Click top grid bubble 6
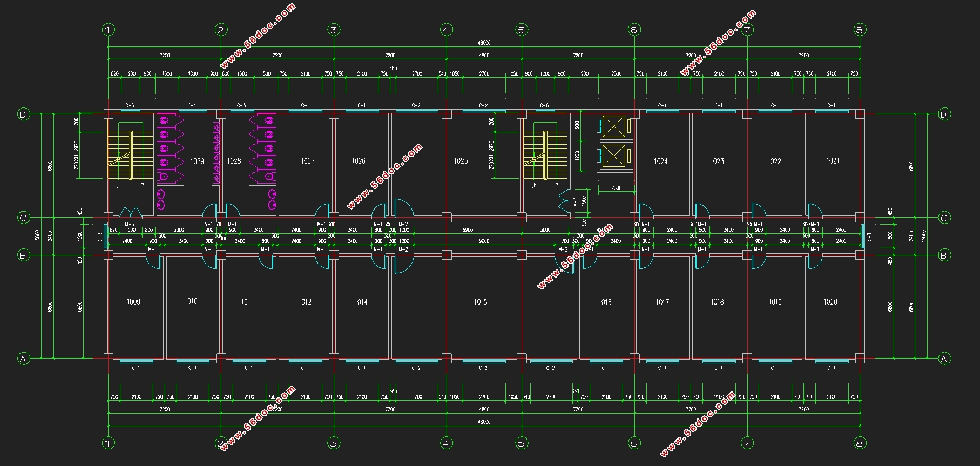Screen dimensions: 980x466 coord(634,30)
